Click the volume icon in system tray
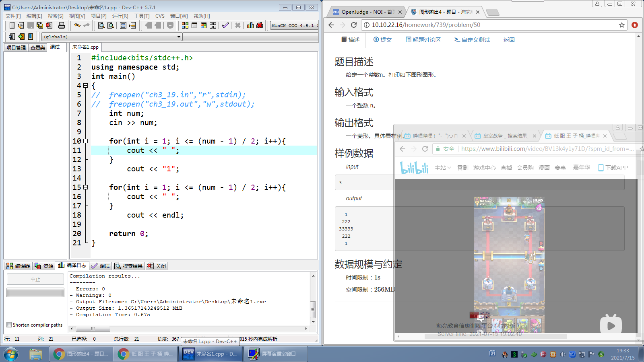Image resolution: width=644 pixels, height=362 pixels. click(563, 354)
